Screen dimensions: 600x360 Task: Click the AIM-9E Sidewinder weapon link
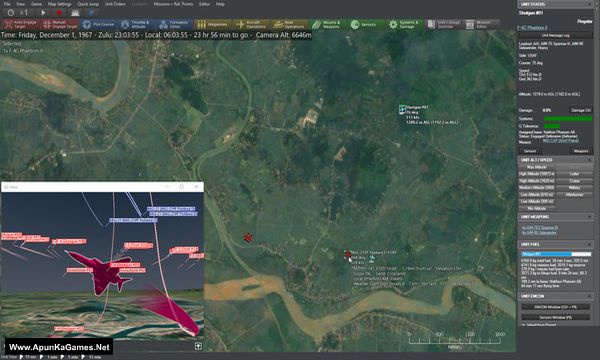(539, 233)
